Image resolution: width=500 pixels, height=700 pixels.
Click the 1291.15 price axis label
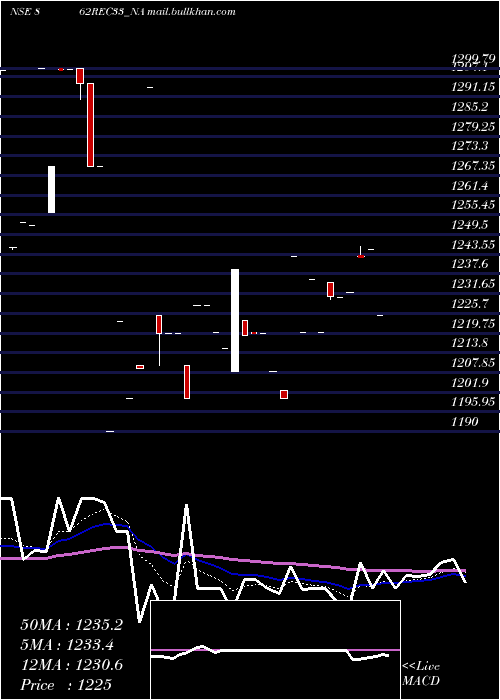click(473, 87)
